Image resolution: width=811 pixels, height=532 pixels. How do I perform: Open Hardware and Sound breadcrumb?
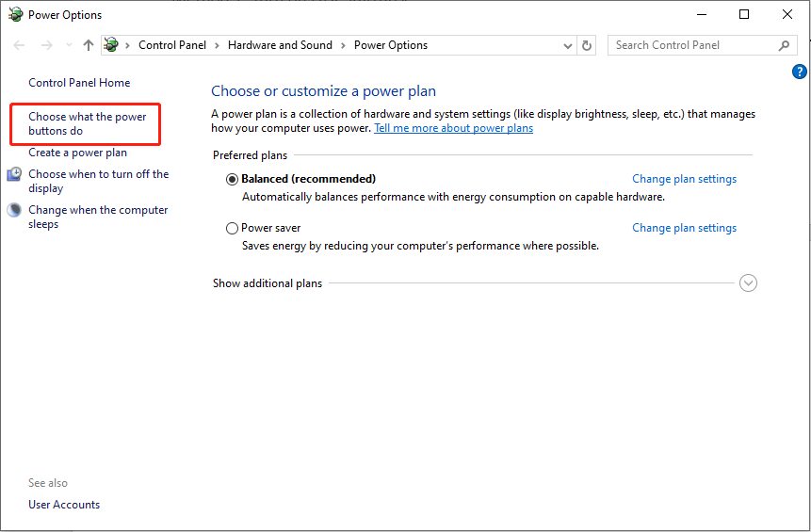click(280, 45)
